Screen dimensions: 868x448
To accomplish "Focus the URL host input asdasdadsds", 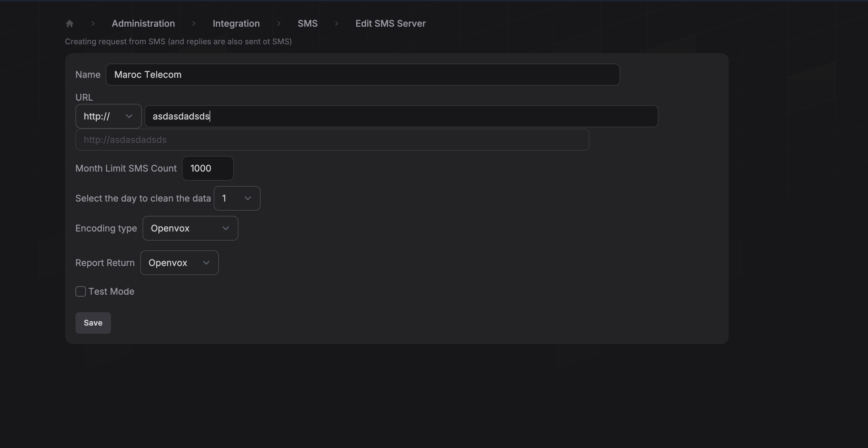I will click(x=401, y=116).
